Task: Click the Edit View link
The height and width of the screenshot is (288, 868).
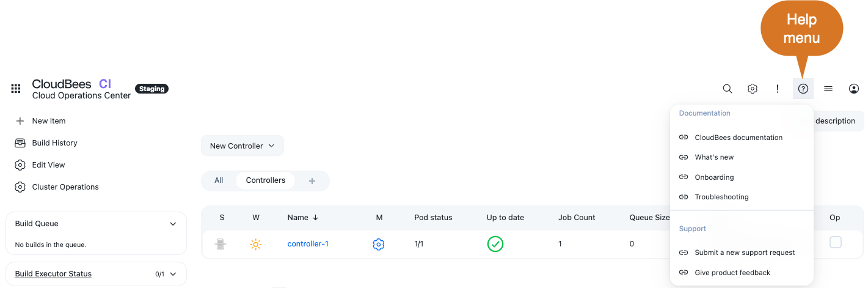Action: point(48,165)
